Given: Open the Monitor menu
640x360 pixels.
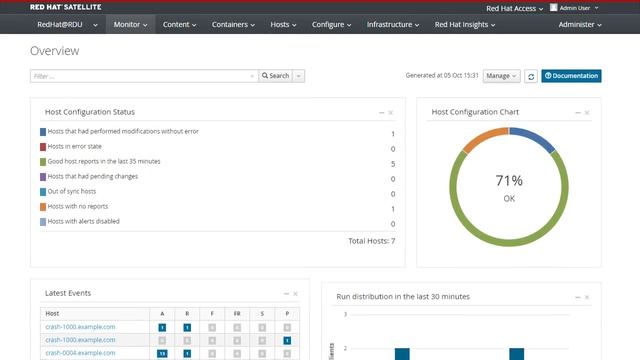Looking at the screenshot, I should (130, 24).
